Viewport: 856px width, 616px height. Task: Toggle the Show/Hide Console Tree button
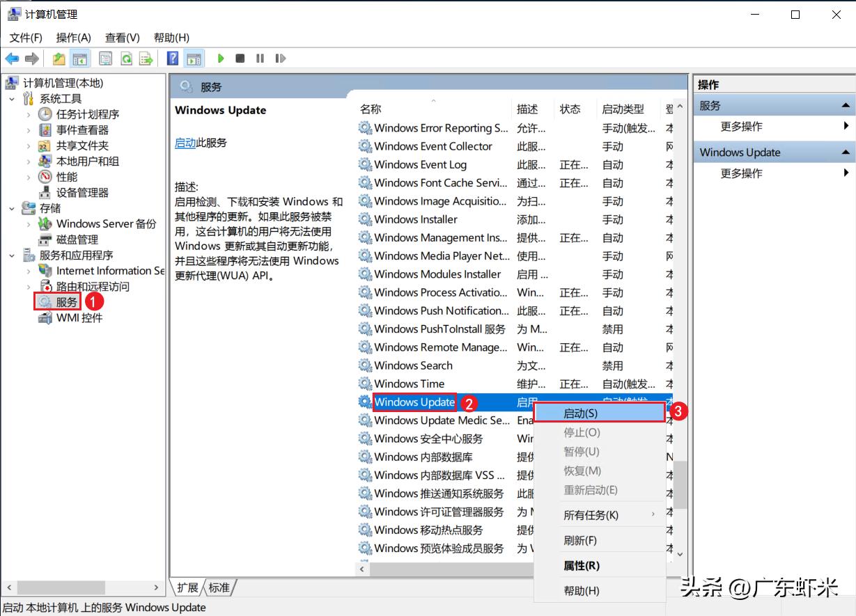coord(80,58)
